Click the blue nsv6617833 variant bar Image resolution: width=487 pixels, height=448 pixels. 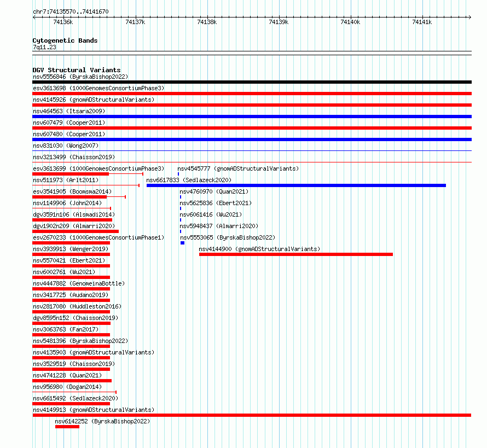click(x=296, y=185)
